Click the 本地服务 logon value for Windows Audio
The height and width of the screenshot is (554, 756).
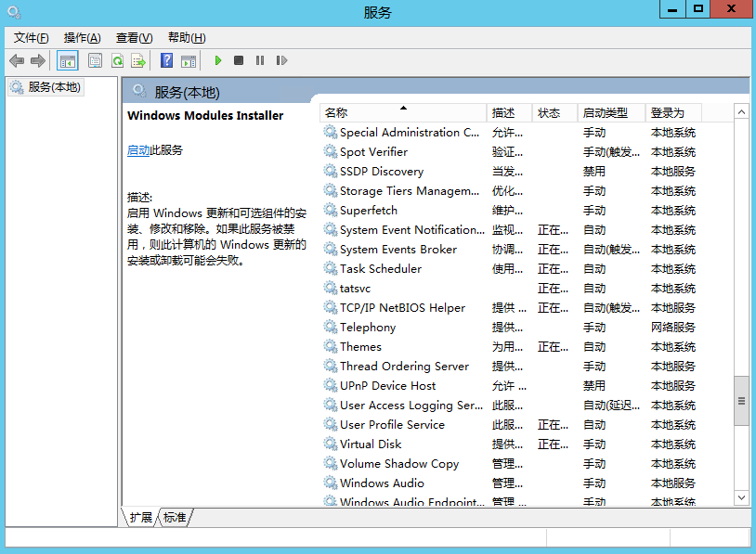click(x=673, y=483)
